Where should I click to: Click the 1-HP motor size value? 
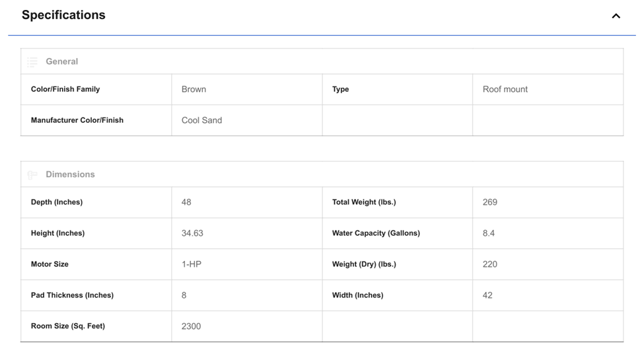(x=192, y=264)
